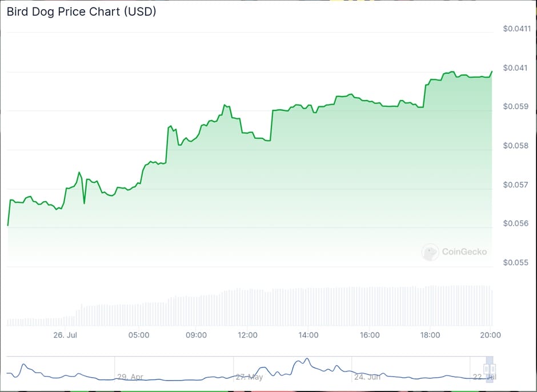537x392 pixels.
Task: Click the left navigator range handle
Action: (x=486, y=368)
